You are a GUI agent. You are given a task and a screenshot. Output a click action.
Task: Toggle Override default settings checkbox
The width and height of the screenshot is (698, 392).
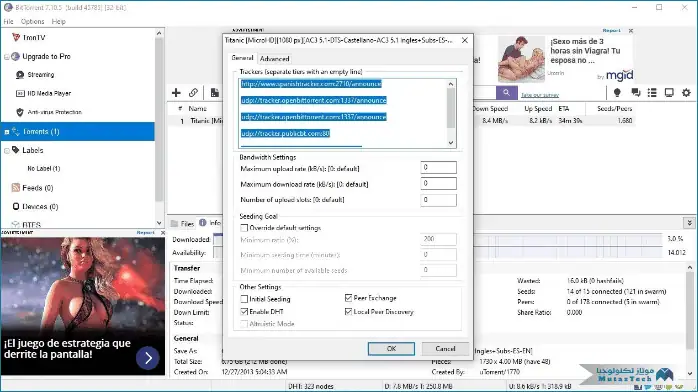click(244, 228)
